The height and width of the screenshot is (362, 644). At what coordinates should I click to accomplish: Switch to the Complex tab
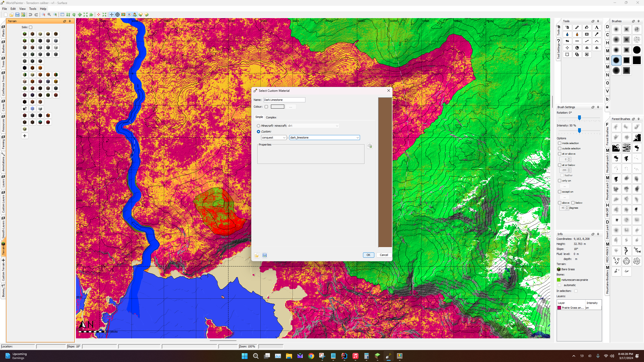point(271,117)
